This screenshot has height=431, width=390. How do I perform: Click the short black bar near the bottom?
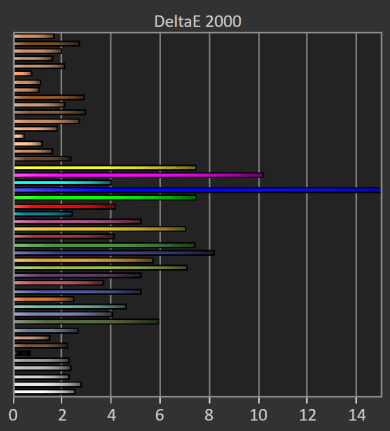[x=23, y=353]
